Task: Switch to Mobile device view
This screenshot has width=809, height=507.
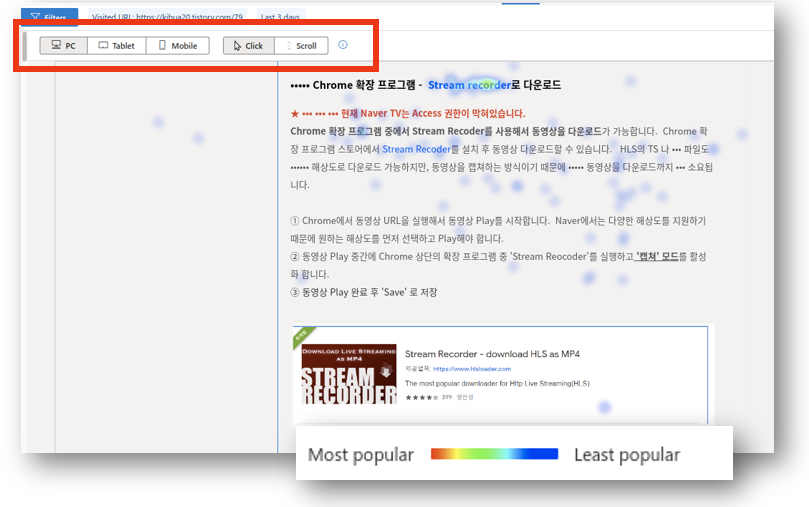Action: click(x=178, y=45)
